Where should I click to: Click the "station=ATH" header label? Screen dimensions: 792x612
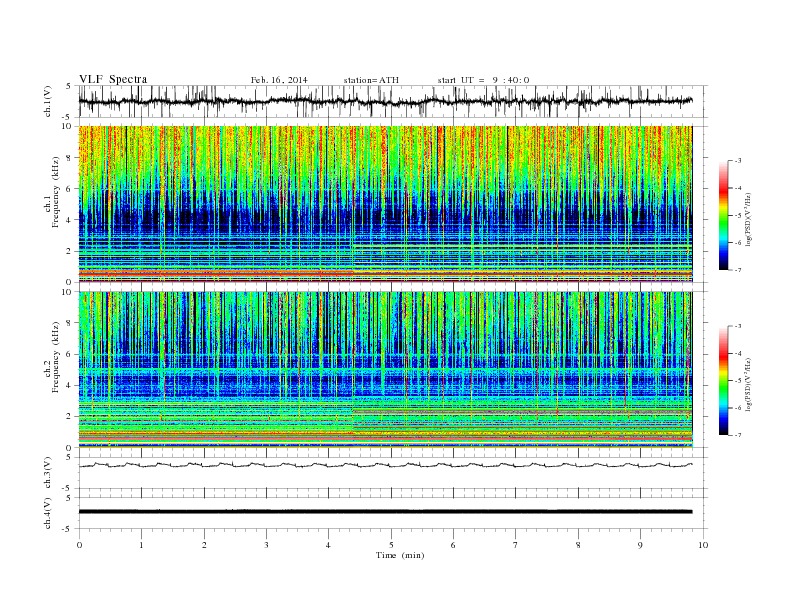click(x=371, y=80)
